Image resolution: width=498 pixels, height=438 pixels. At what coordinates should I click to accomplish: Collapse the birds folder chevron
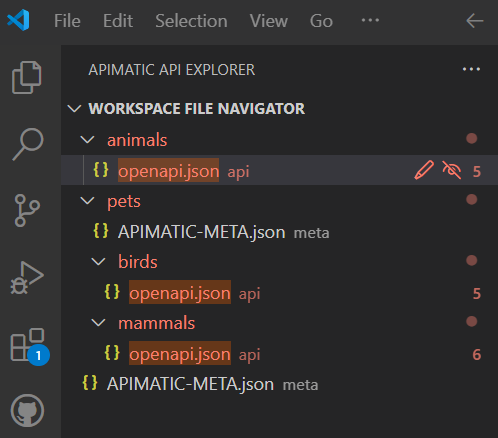[98, 261]
